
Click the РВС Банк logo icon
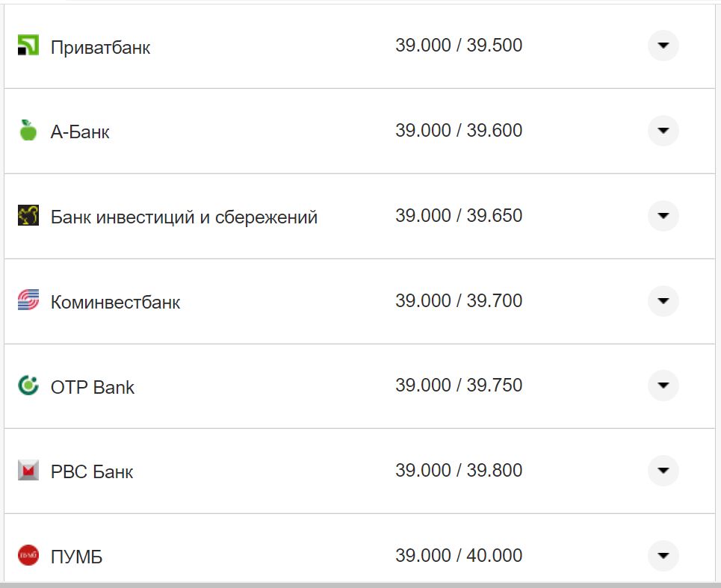click(28, 471)
